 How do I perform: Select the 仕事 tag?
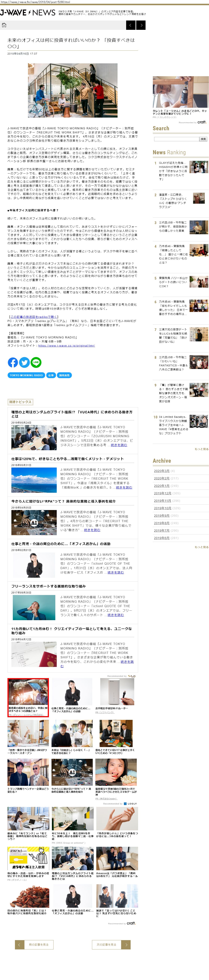pos(51,375)
